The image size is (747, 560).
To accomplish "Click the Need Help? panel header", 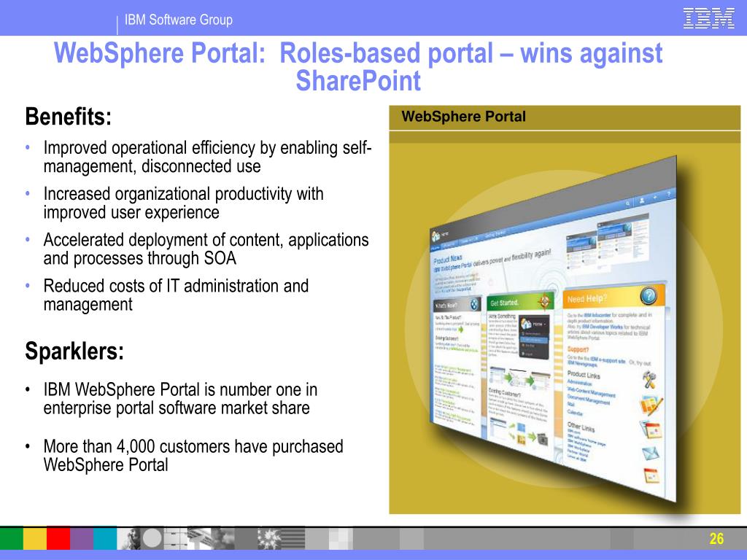I will (x=614, y=297).
